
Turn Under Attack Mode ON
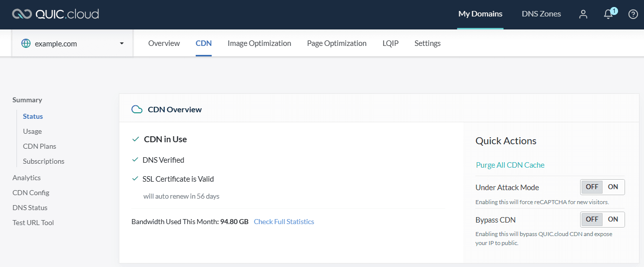613,187
